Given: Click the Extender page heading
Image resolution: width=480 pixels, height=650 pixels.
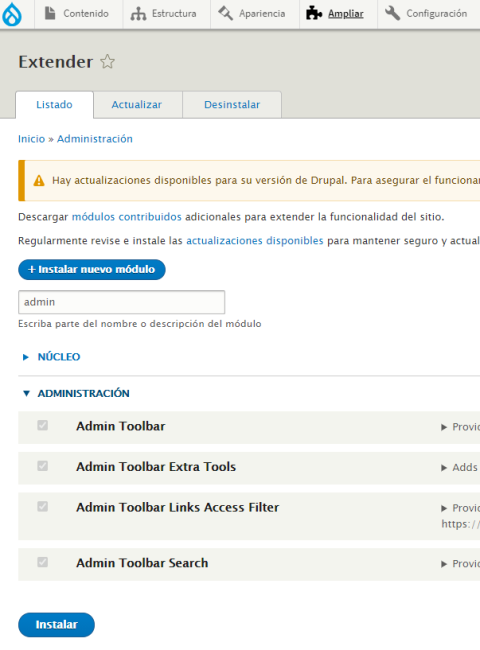Looking at the screenshot, I should pos(56,62).
